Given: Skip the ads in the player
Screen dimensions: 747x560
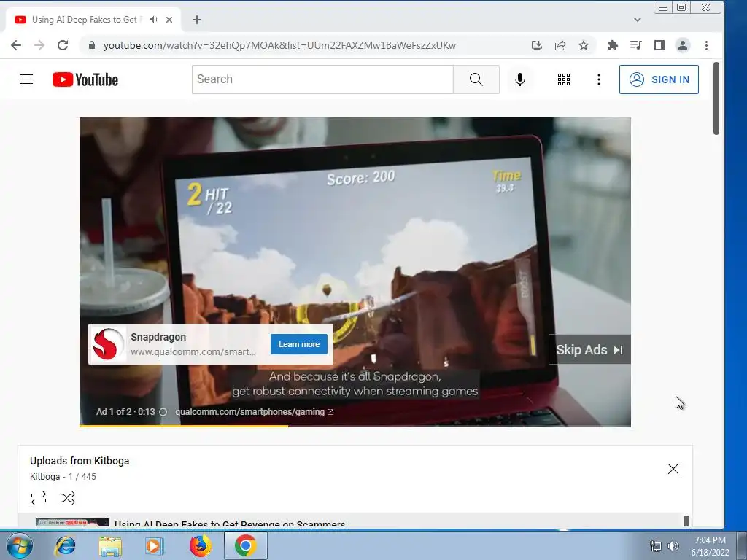Looking at the screenshot, I should [x=589, y=349].
